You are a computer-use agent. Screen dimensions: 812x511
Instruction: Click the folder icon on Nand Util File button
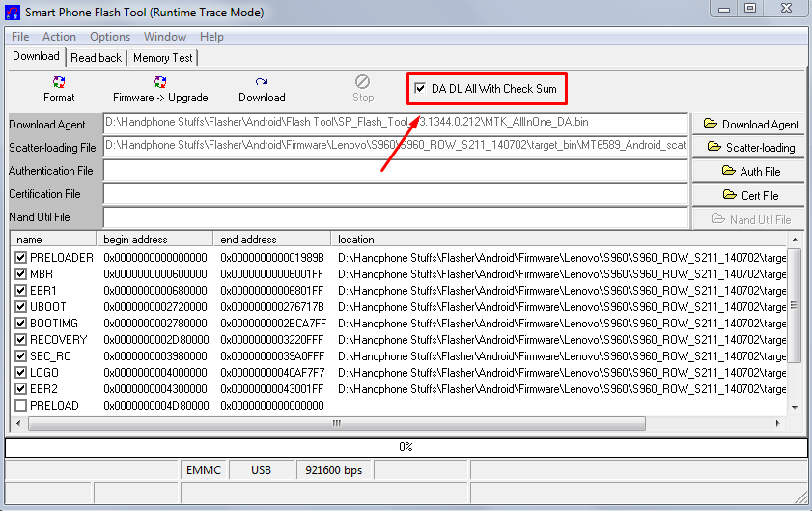click(x=717, y=218)
